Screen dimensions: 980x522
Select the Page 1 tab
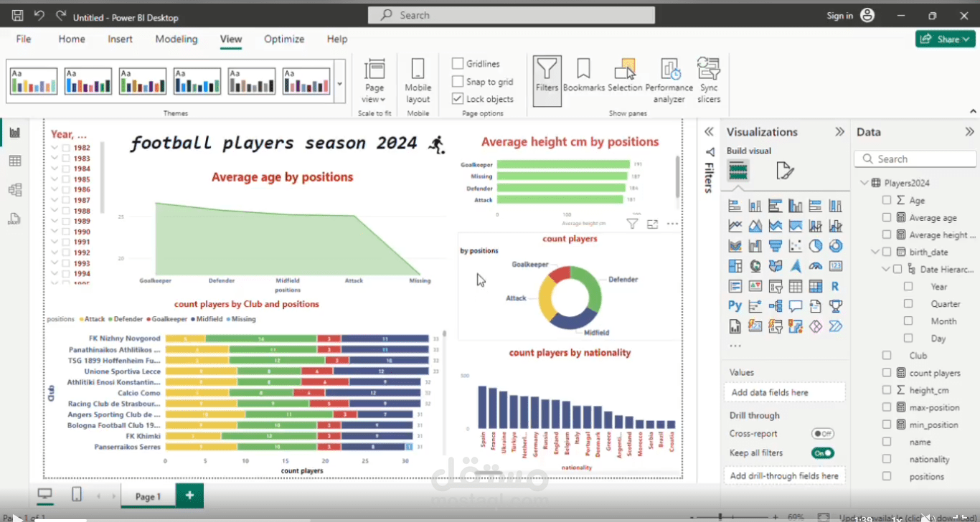[x=148, y=496]
